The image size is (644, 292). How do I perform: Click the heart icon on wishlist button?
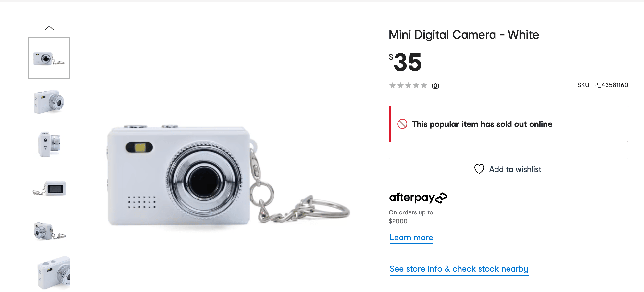click(479, 169)
